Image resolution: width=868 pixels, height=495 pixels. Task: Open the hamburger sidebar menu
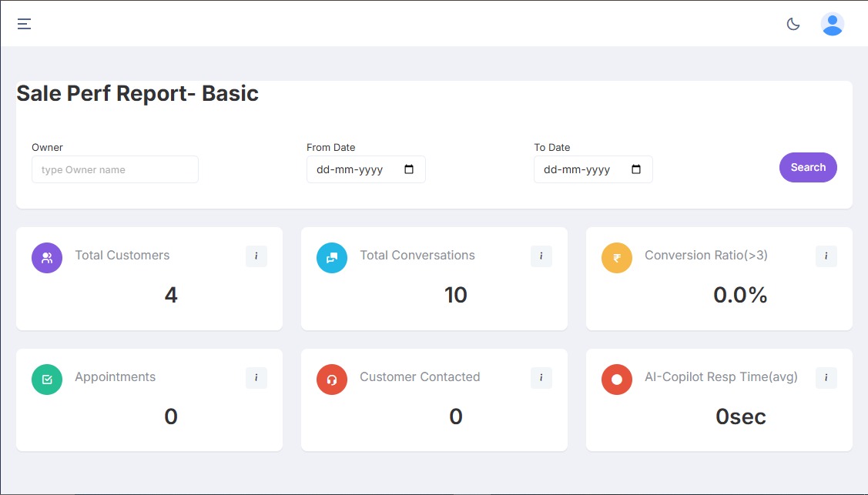click(x=25, y=24)
